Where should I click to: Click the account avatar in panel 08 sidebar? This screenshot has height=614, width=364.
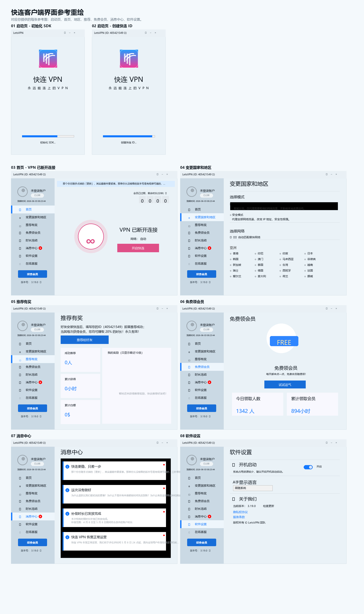pos(192,460)
